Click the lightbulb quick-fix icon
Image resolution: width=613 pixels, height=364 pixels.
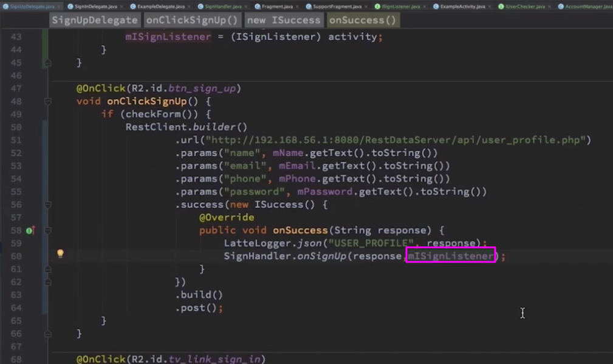pos(60,253)
